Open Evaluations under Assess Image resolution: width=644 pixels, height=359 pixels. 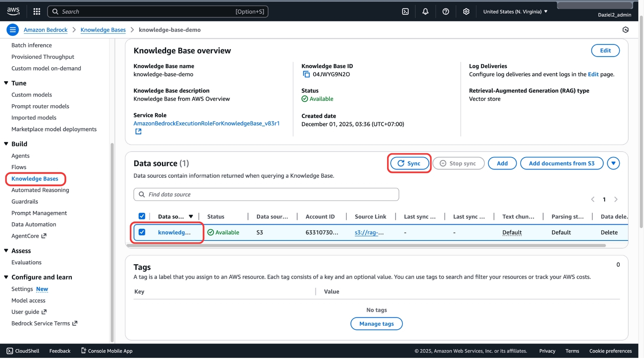pos(26,262)
